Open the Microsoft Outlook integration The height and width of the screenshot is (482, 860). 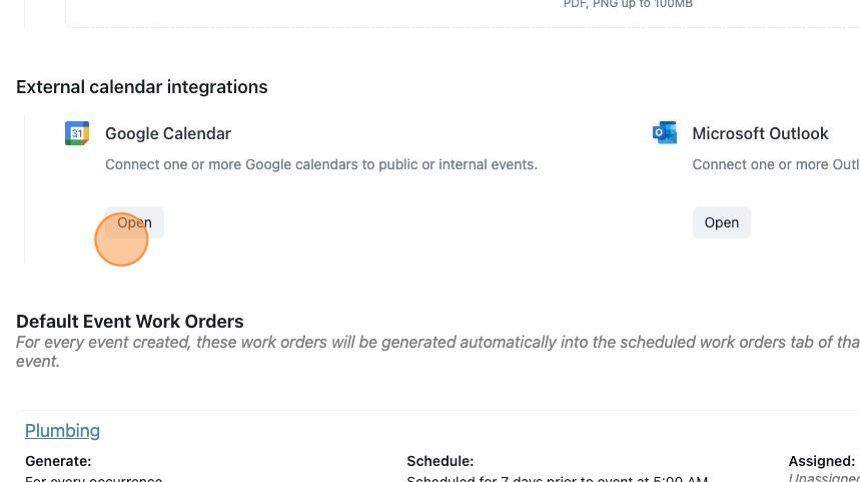click(721, 223)
